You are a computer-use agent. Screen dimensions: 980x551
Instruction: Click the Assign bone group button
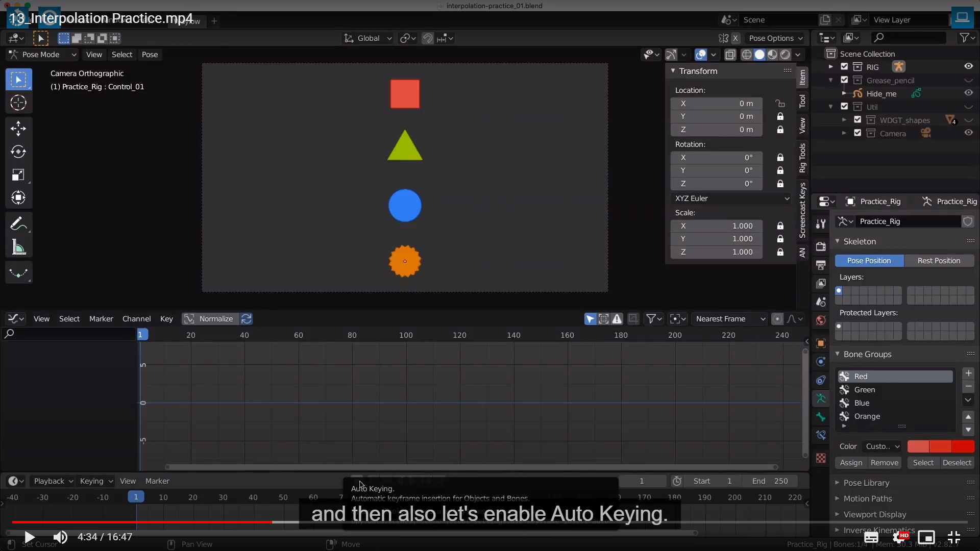(851, 463)
